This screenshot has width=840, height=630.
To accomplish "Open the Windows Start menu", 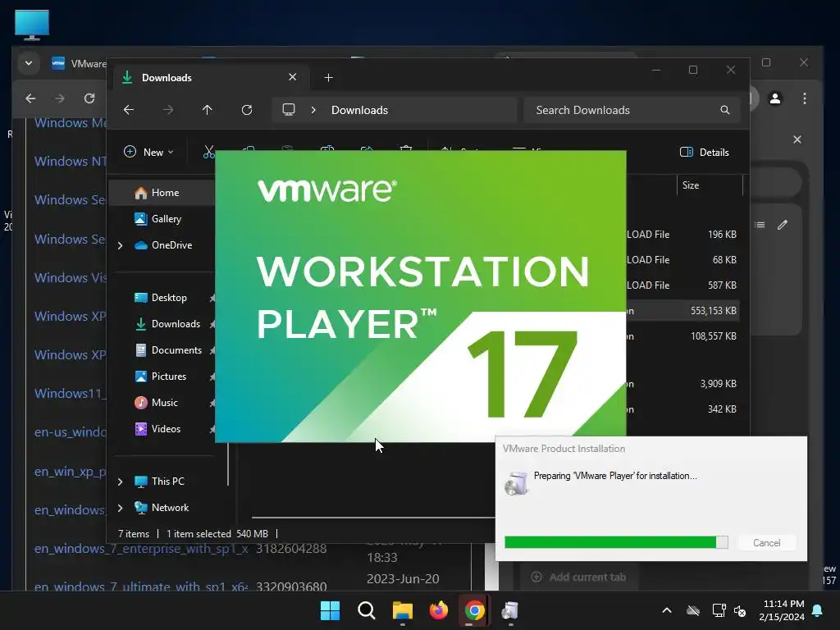I will (x=330, y=610).
